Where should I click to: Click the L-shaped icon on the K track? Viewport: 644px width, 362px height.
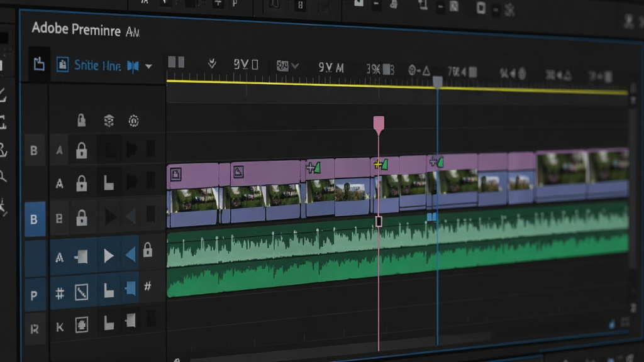click(x=109, y=322)
